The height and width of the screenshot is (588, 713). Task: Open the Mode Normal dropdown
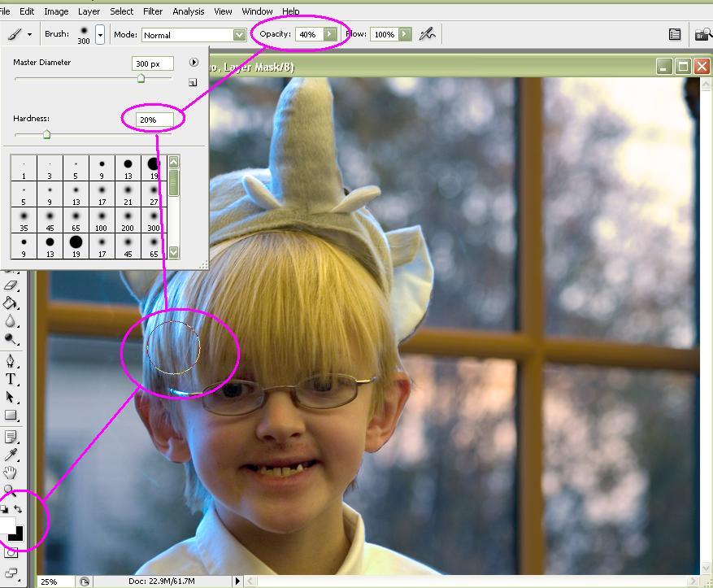[x=193, y=35]
